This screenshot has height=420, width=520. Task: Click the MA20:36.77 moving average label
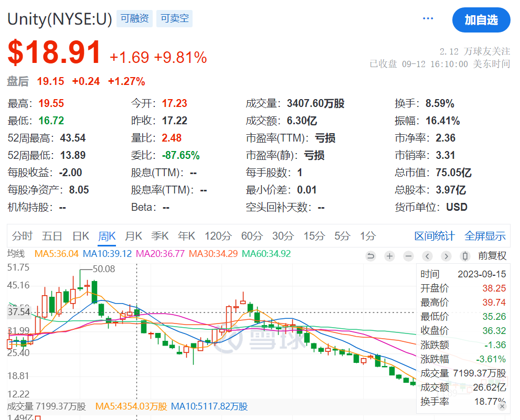coord(160,254)
